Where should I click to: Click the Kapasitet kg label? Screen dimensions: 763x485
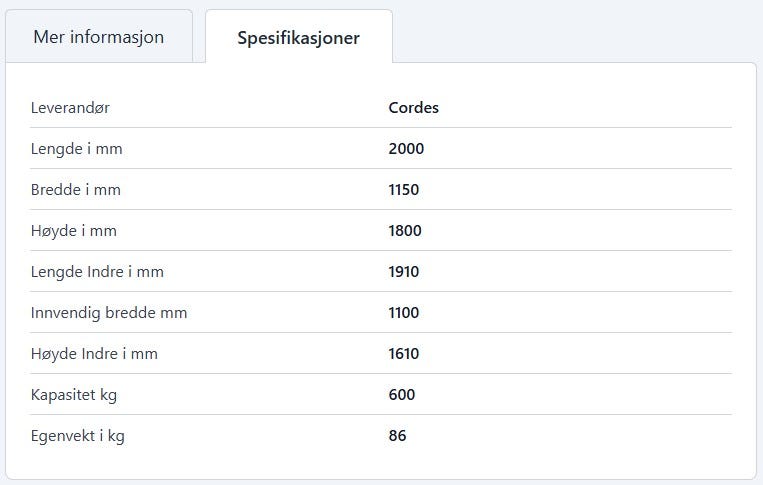click(74, 395)
